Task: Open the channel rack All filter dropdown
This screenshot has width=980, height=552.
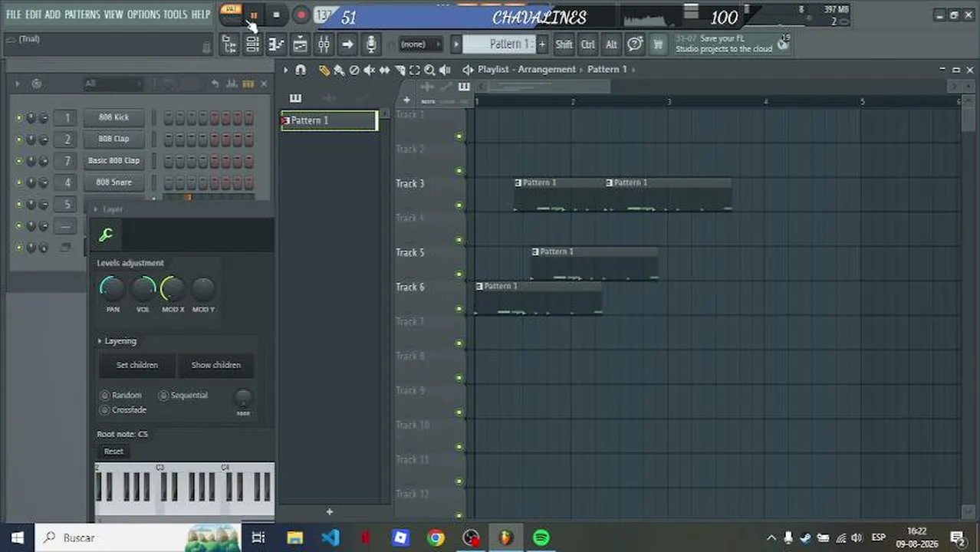Action: pos(113,84)
